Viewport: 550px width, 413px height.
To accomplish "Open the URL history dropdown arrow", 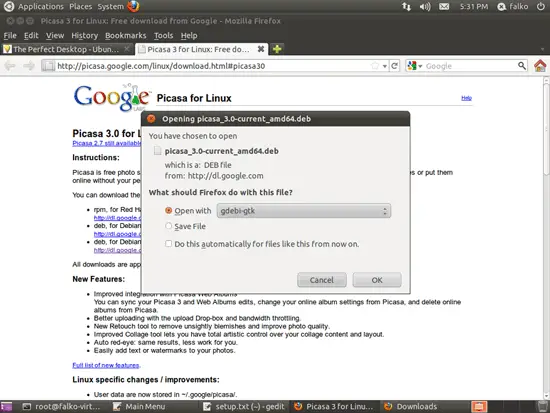I will pyautogui.click(x=384, y=66).
